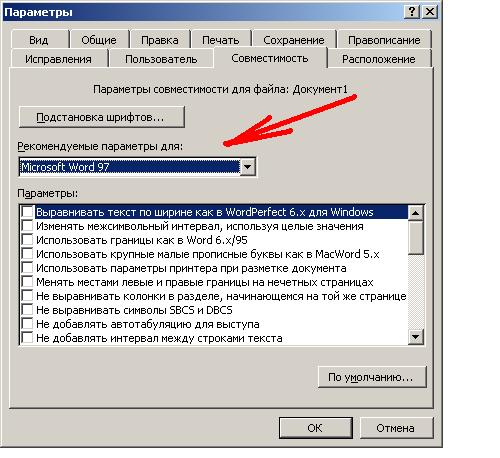500x458 pixels.
Task: Select the Пользователь tab
Action: pos(161,59)
